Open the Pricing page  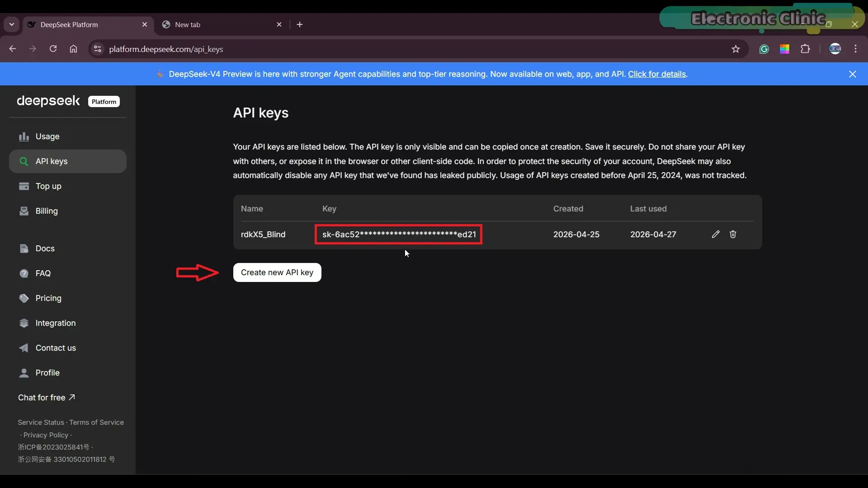[68, 298]
